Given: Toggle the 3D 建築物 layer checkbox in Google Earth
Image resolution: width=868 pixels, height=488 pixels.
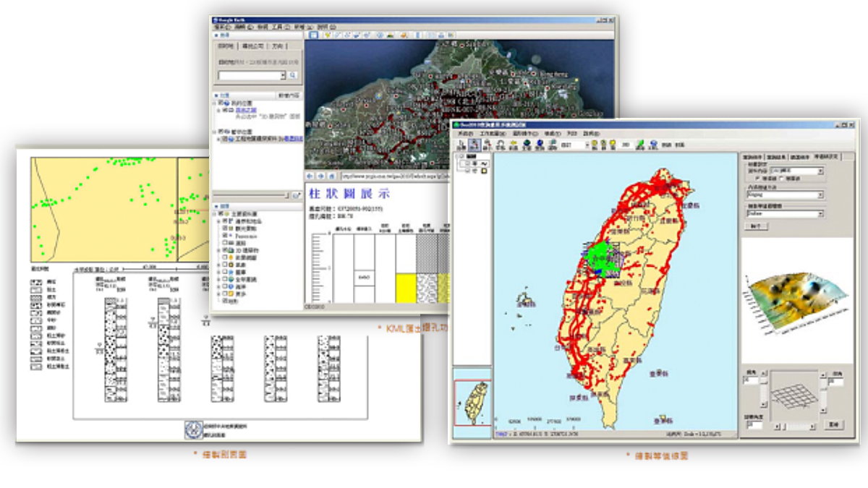Looking at the screenshot, I should (225, 250).
